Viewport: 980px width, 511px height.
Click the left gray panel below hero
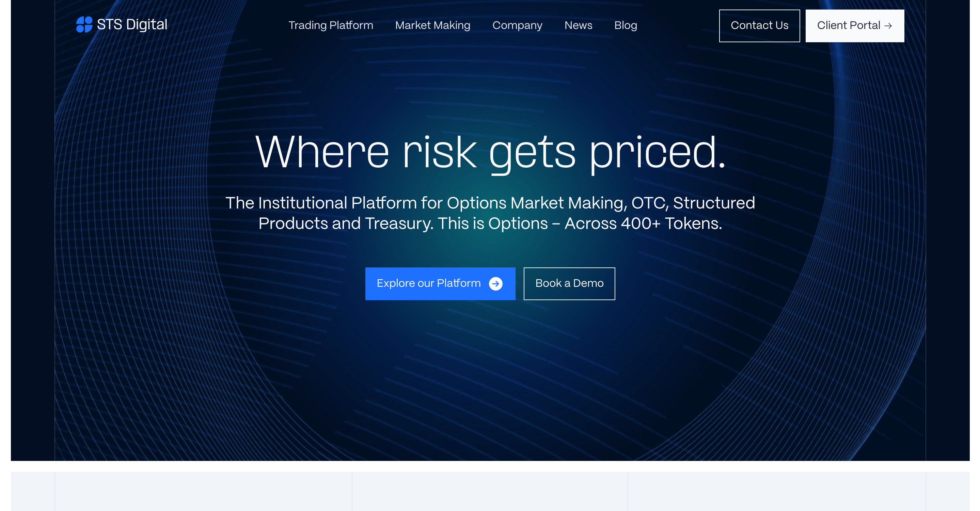pos(204,492)
